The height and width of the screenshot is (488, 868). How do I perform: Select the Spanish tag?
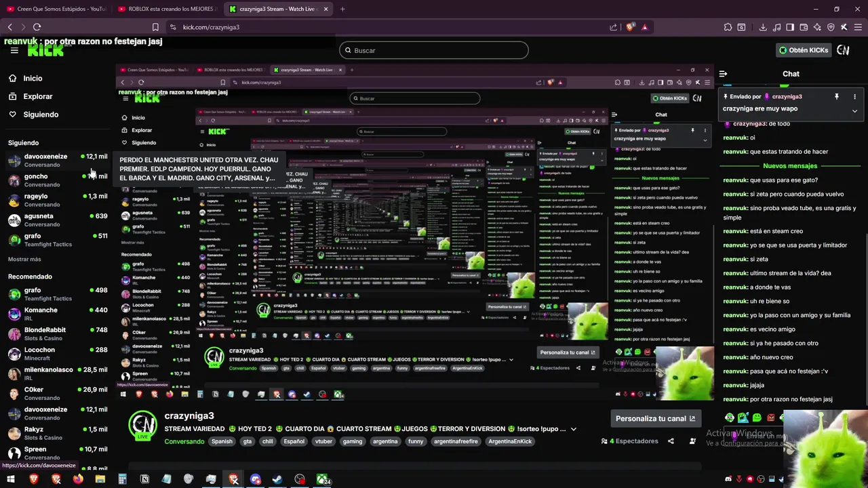pyautogui.click(x=222, y=441)
